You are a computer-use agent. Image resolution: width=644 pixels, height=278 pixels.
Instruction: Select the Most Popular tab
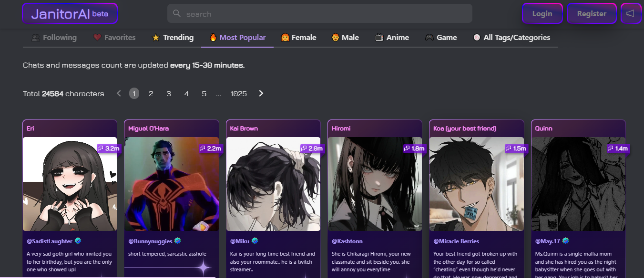[x=237, y=38]
